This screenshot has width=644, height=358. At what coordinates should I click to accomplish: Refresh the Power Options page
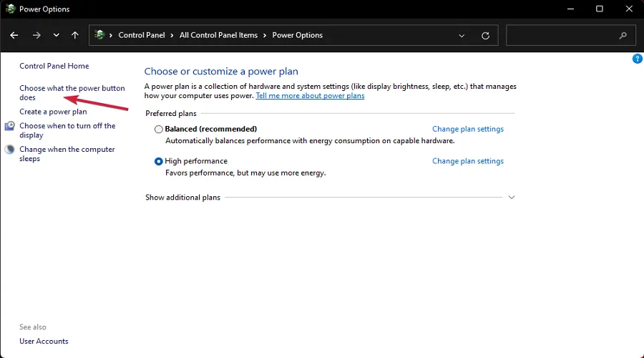click(486, 35)
